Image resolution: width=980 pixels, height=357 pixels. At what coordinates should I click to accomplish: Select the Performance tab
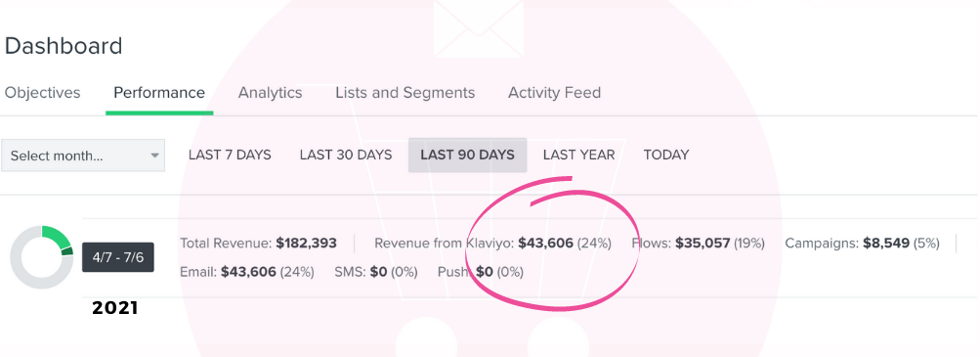pyautogui.click(x=159, y=93)
